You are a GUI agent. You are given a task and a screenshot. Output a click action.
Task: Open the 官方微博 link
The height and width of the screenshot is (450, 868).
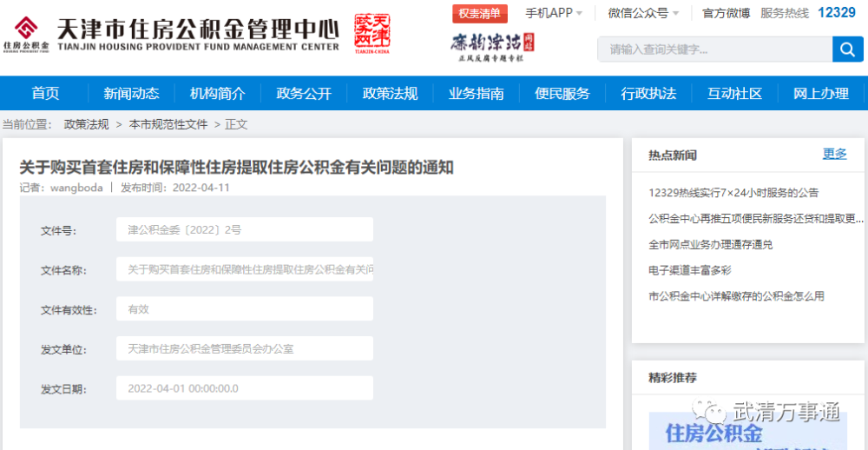pos(726,13)
